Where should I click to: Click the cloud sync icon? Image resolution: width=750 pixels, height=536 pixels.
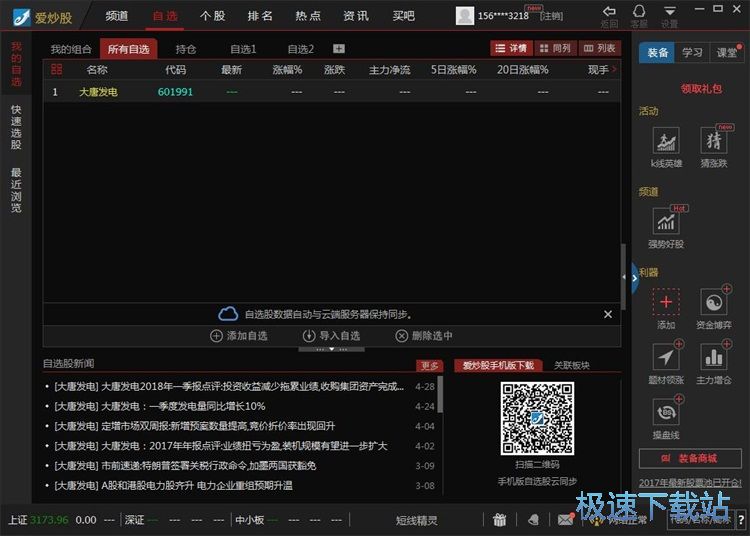[x=228, y=314]
